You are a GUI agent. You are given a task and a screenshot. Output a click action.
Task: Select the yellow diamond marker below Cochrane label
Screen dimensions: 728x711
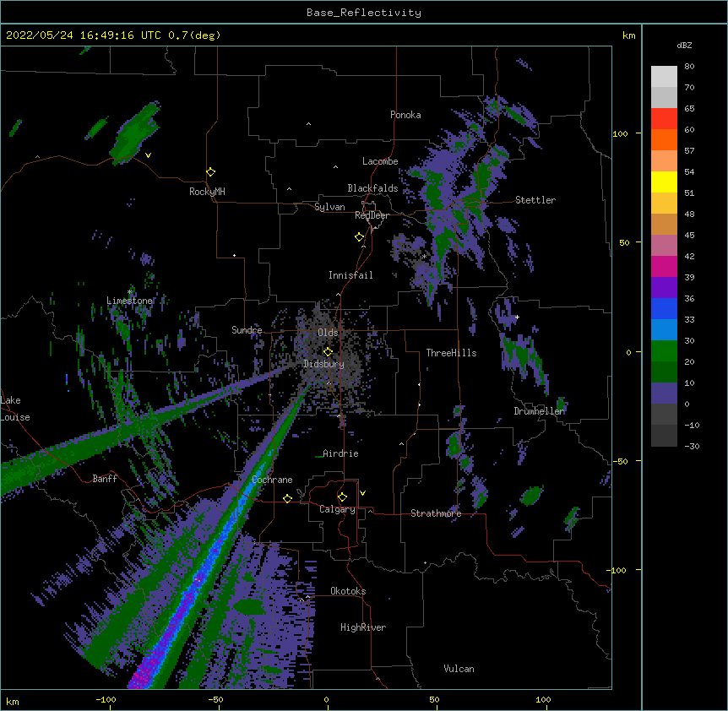pyautogui.click(x=287, y=498)
